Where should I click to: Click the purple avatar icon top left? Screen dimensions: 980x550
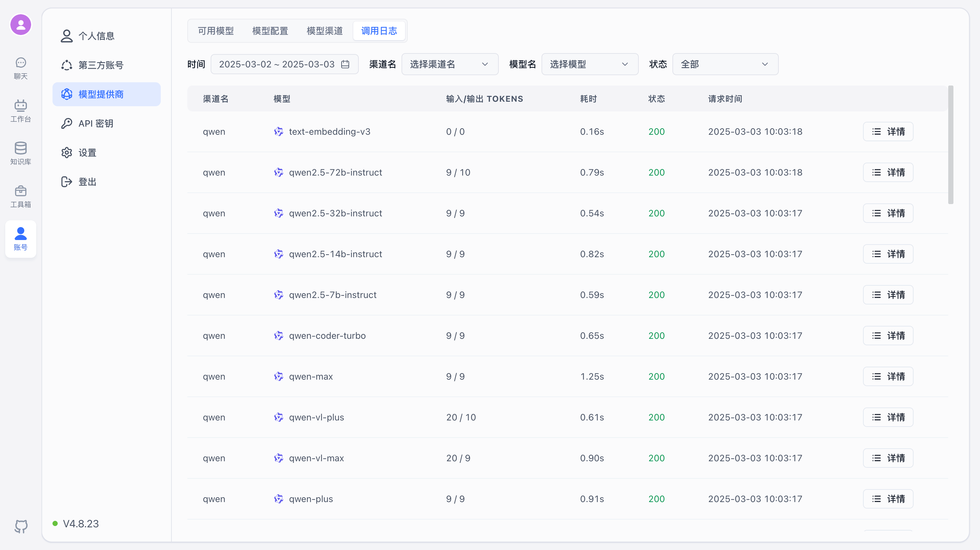coord(20,24)
